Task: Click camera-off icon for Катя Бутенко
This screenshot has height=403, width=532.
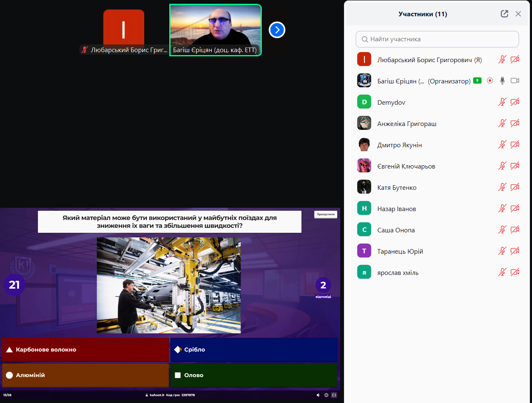Action: (515, 187)
